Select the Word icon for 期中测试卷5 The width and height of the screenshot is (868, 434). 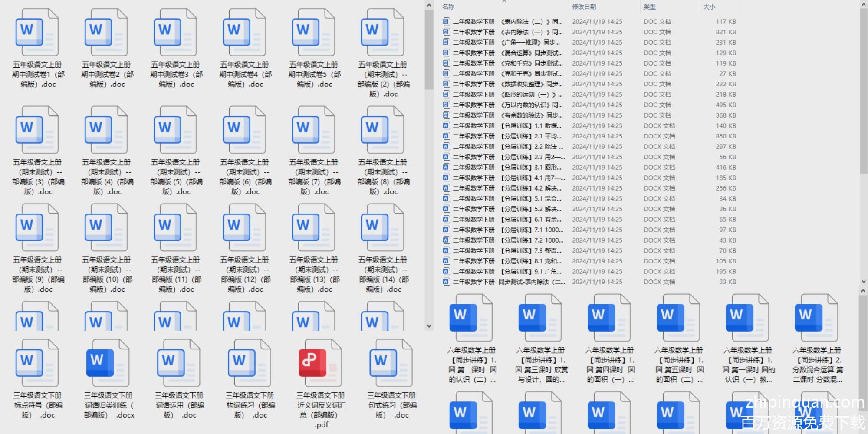[313, 32]
